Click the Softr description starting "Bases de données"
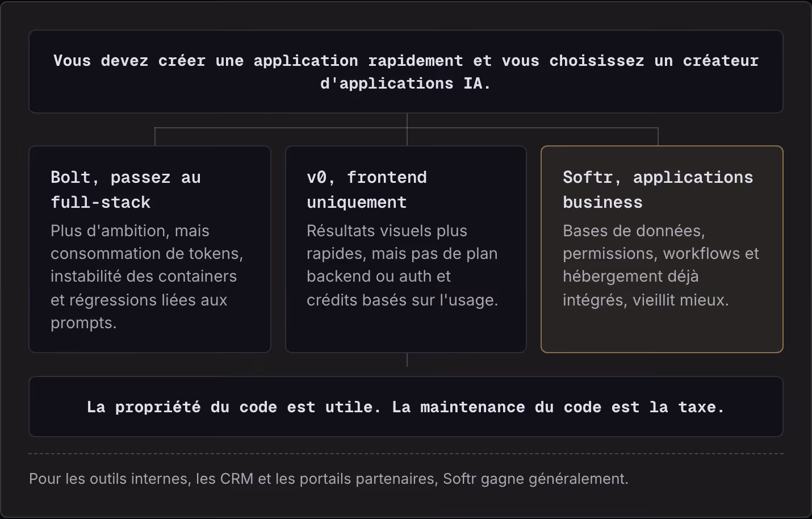Viewport: 812px width, 519px height. [661, 265]
